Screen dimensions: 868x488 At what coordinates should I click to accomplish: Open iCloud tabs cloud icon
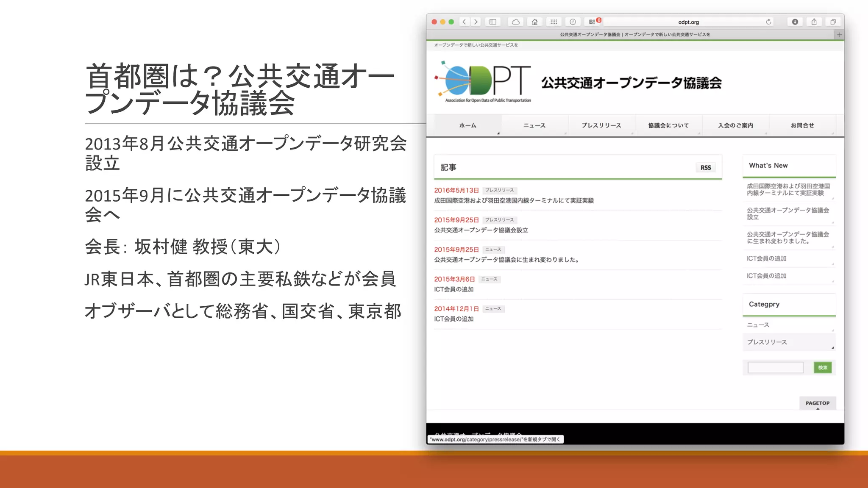515,22
